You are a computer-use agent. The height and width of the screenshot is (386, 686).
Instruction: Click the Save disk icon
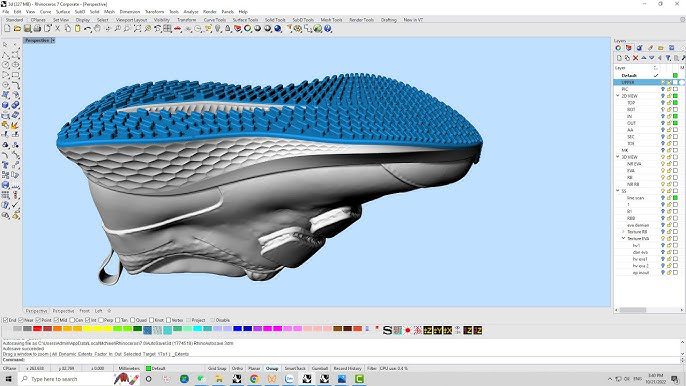[27, 28]
